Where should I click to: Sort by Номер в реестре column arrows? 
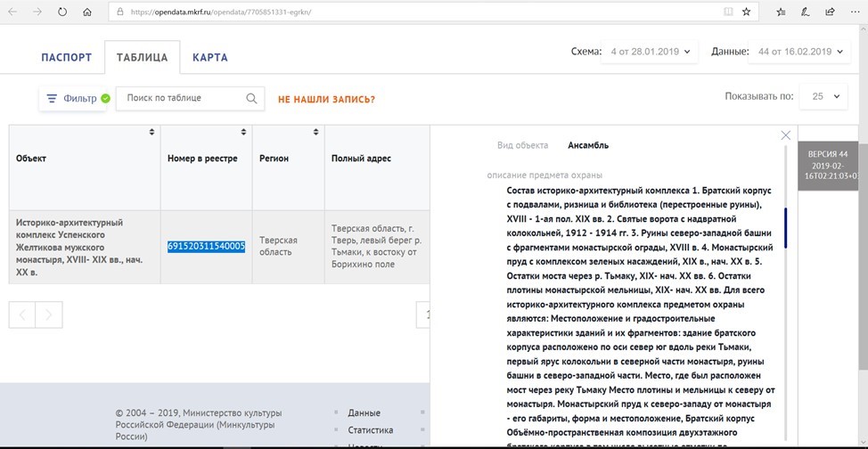point(243,132)
